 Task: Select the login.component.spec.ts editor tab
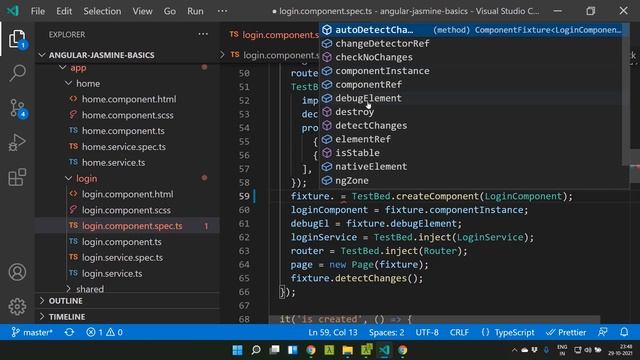pos(274,35)
